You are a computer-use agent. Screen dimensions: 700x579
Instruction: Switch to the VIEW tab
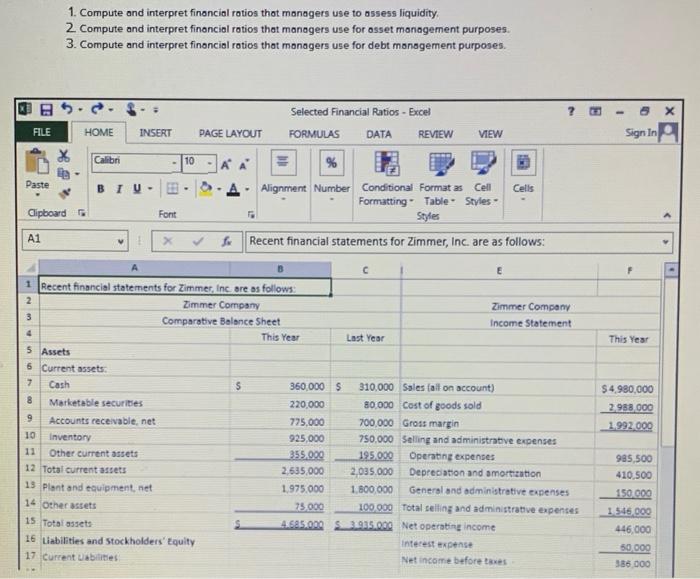490,134
